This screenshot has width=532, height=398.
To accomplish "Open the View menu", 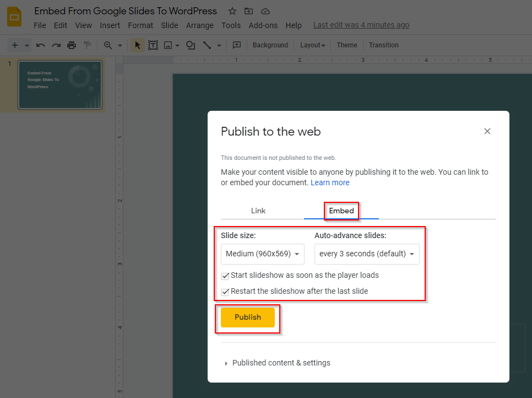I will click(x=84, y=25).
